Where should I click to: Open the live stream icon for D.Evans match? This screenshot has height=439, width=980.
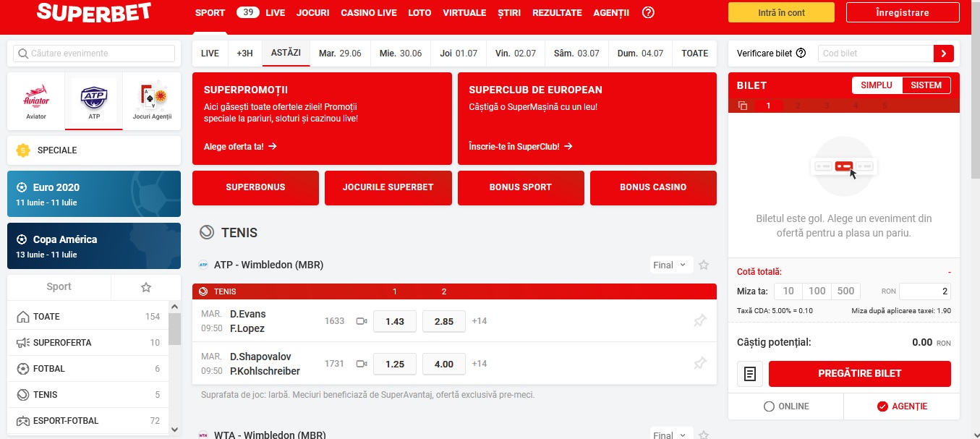362,321
